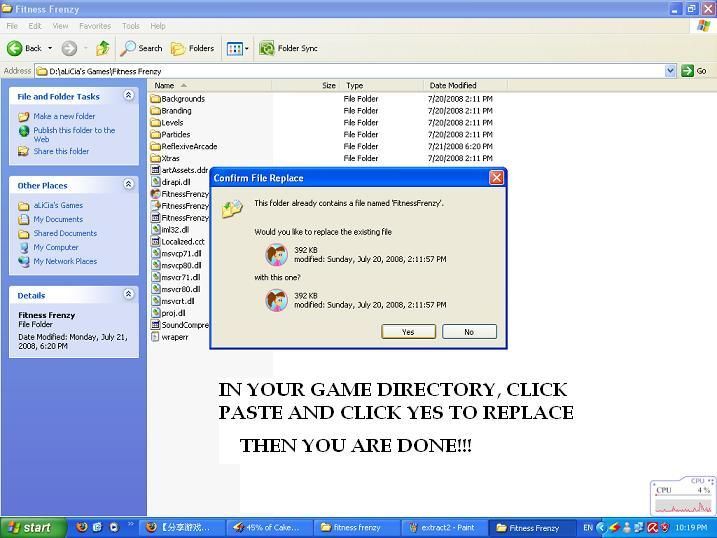The height and width of the screenshot is (538, 717).
Task: Select the msvcp71.dll file
Action: (181, 254)
